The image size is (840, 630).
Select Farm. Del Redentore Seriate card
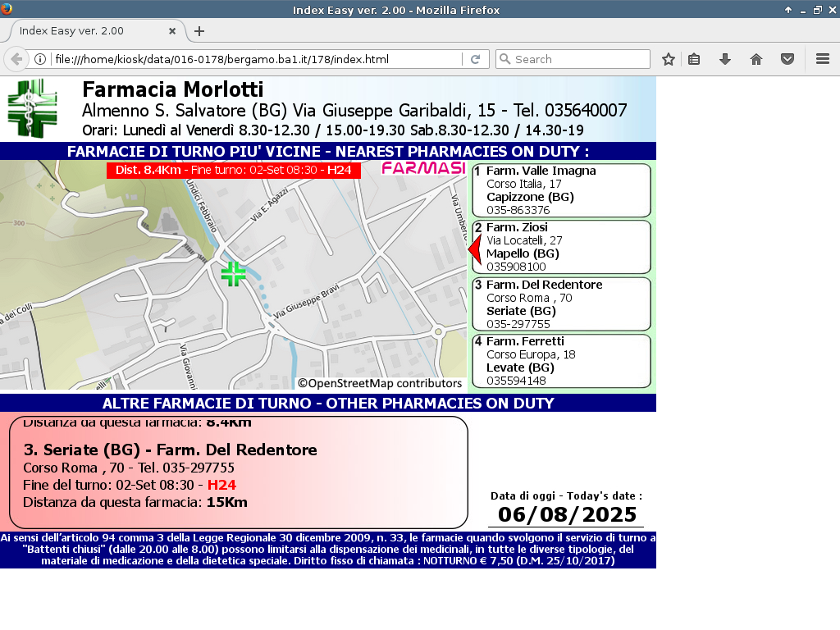(561, 304)
